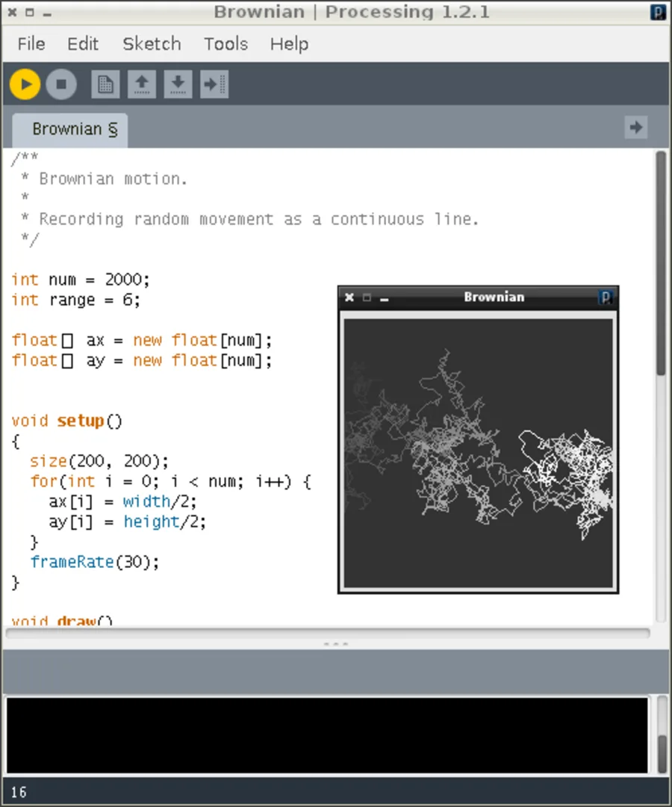This screenshot has width=672, height=807.
Task: Click the code editor horizontal scrollbar
Action: (328, 633)
